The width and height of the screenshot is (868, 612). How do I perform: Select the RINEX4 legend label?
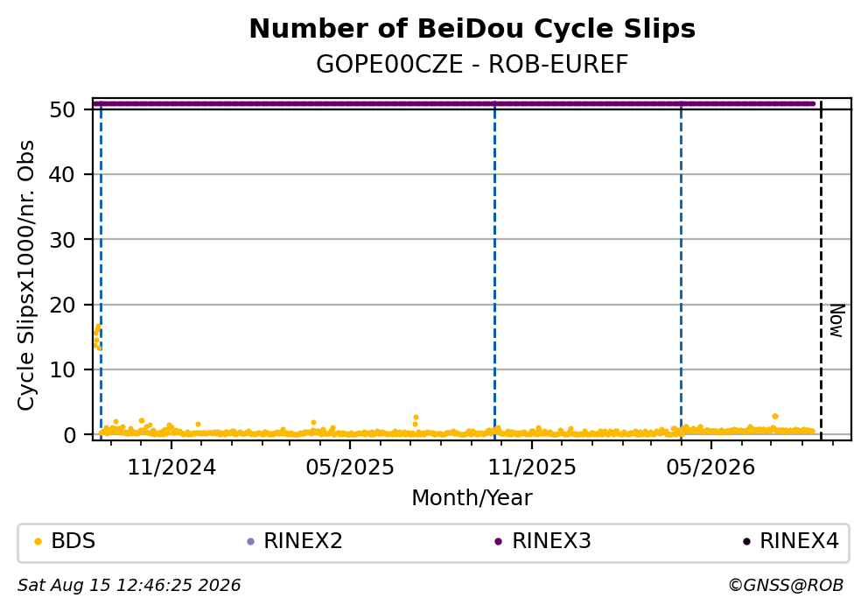click(x=799, y=541)
